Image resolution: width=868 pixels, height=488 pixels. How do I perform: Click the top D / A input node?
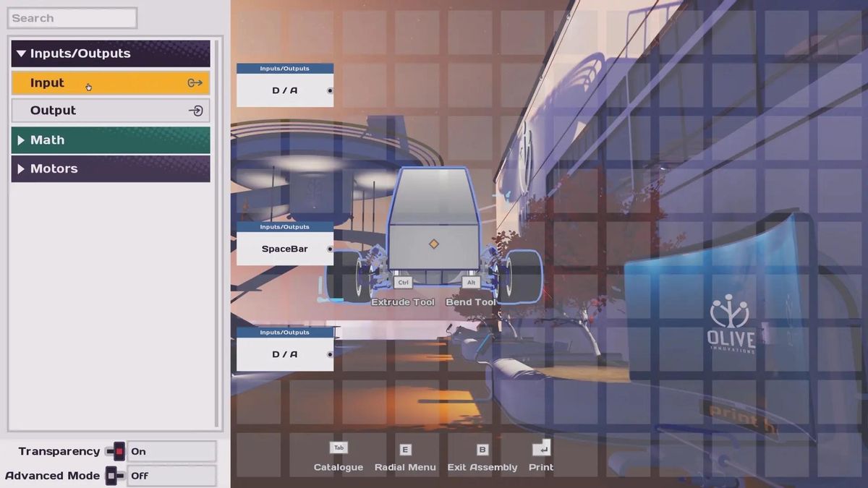(x=284, y=90)
